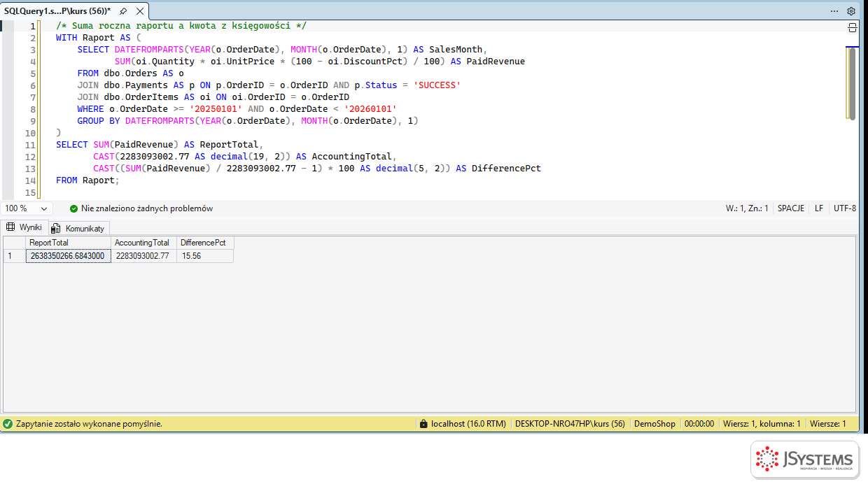
Task: Switch to the Wyniki tab
Action: tap(24, 227)
